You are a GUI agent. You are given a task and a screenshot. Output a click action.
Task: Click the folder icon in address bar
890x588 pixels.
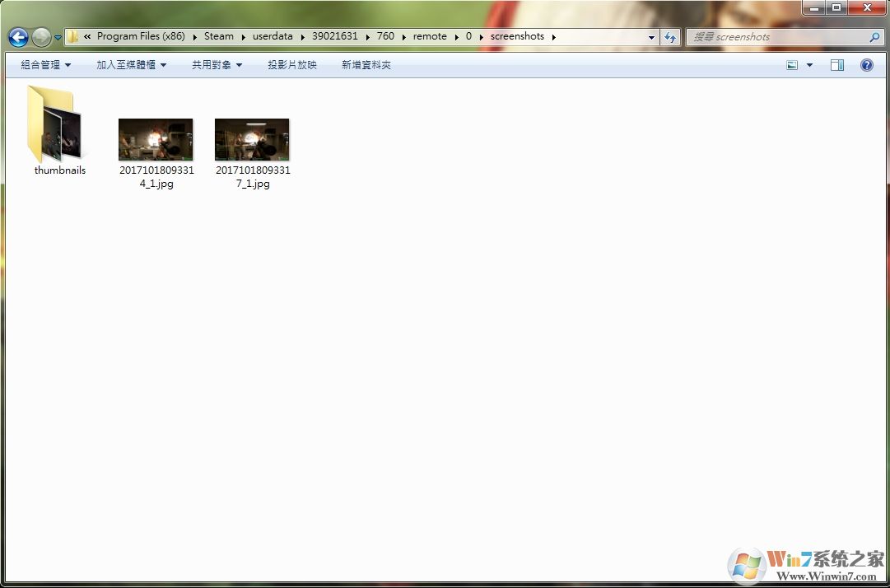click(x=72, y=36)
